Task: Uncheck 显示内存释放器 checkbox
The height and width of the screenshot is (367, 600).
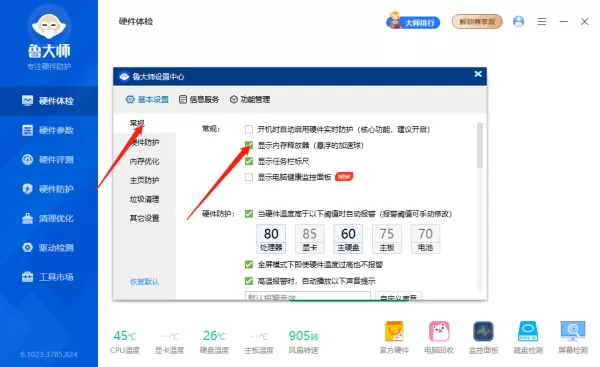Action: [x=249, y=145]
